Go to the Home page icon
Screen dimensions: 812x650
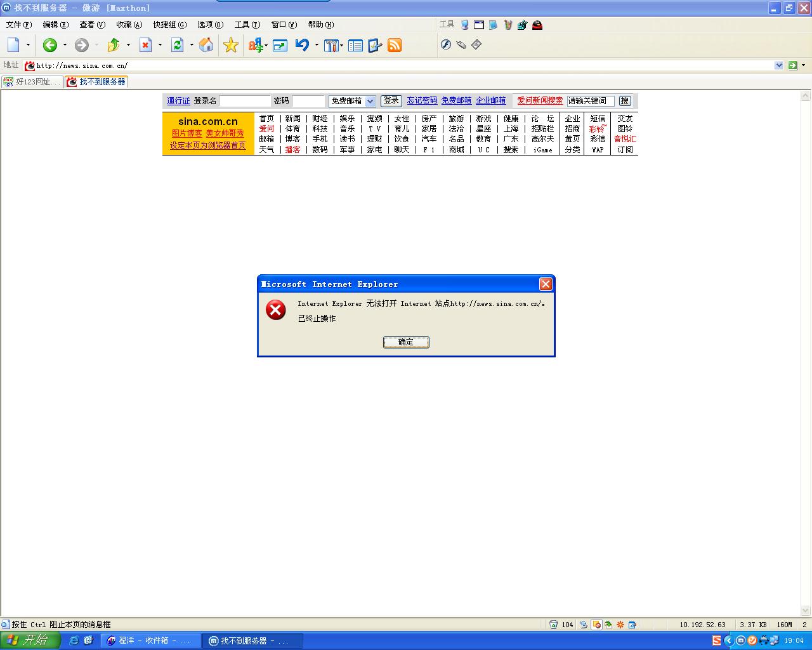click(x=206, y=45)
